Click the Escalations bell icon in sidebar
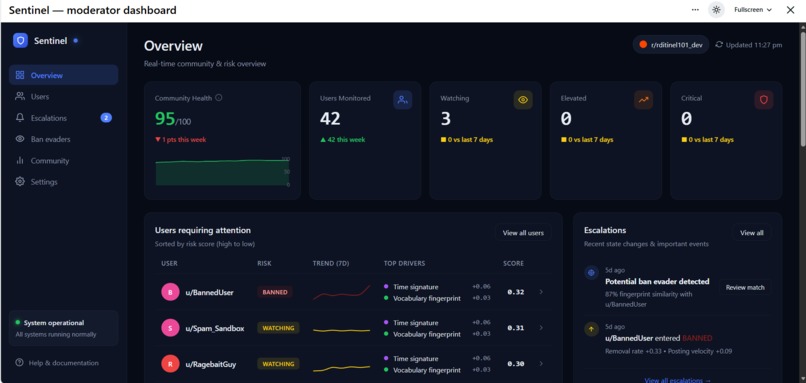 point(20,118)
